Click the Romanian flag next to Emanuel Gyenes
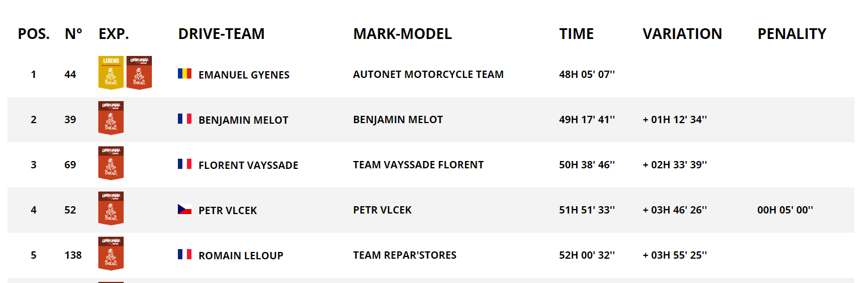Viewport: 868px width, 283px height. [185, 73]
